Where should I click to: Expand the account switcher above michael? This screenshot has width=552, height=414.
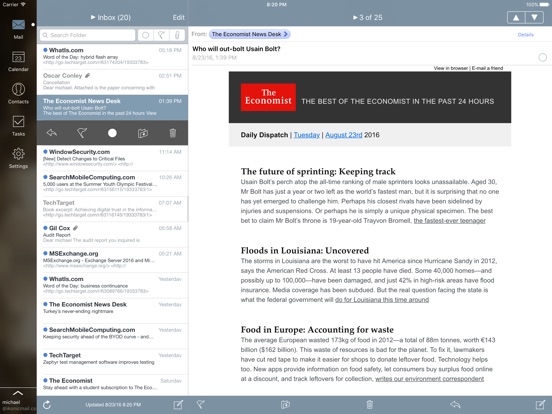(18, 393)
